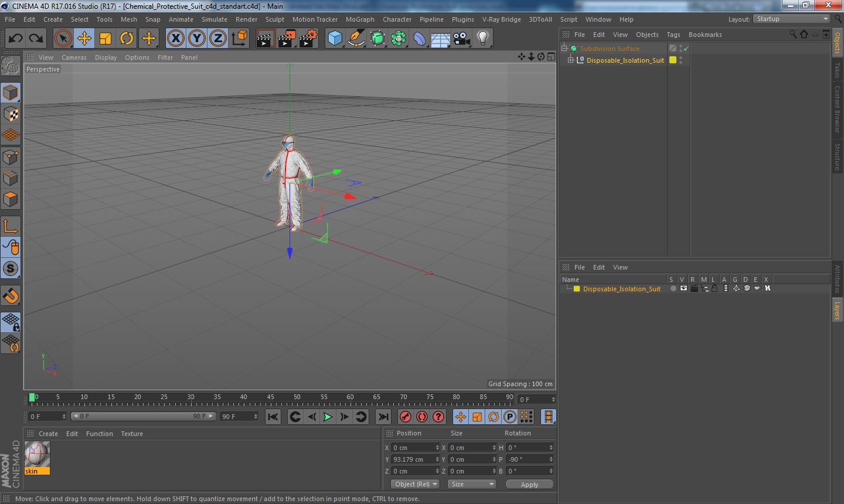Open the Sculpt menu
This screenshot has width=844, height=504.
tap(275, 19)
